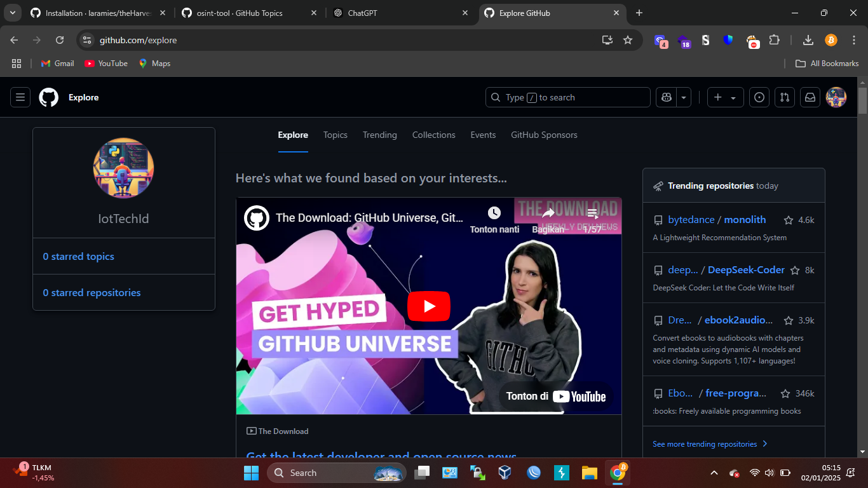This screenshot has width=868, height=488.
Task: Open the bytedance owner link
Action: click(x=691, y=220)
